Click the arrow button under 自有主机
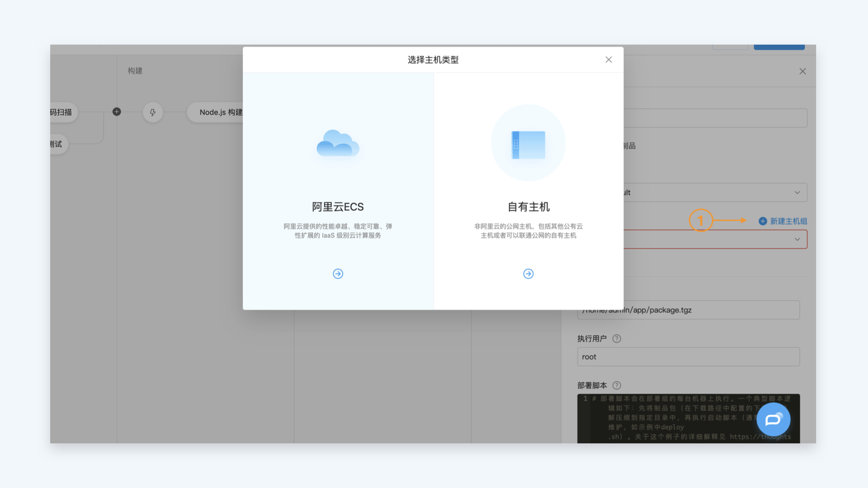Image resolution: width=868 pixels, height=488 pixels. 528,274
